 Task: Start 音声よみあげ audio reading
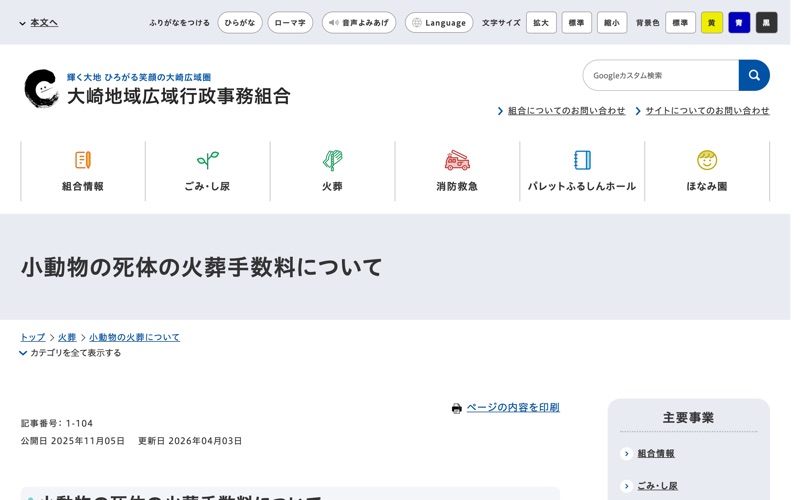click(359, 23)
